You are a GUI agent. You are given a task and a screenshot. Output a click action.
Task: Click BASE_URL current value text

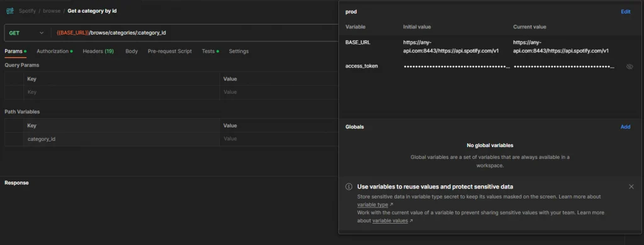561,46
